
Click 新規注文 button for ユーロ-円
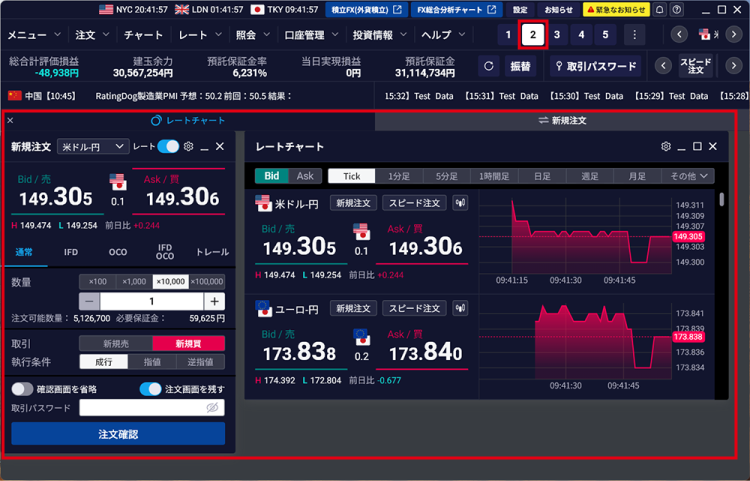tap(353, 309)
